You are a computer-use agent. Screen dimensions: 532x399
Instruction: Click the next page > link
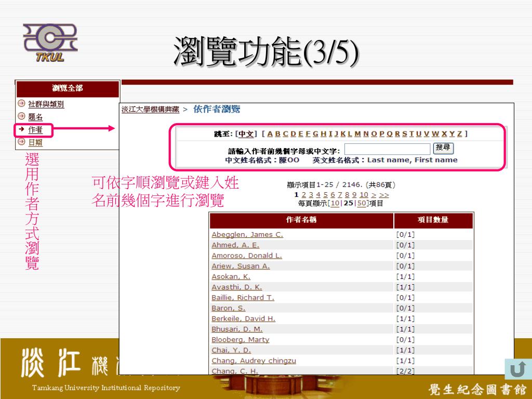click(x=374, y=195)
